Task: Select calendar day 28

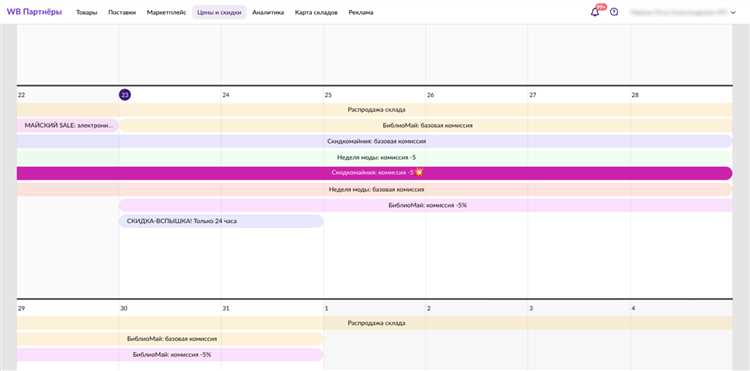Action: (x=635, y=95)
